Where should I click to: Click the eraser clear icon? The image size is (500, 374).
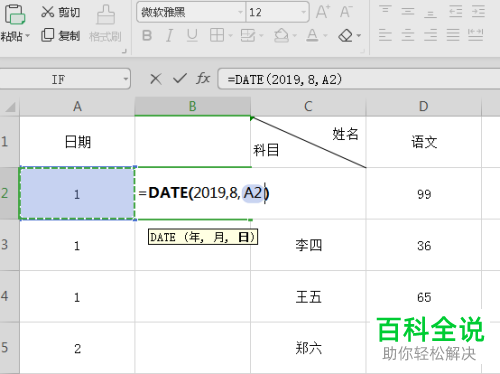point(345,35)
